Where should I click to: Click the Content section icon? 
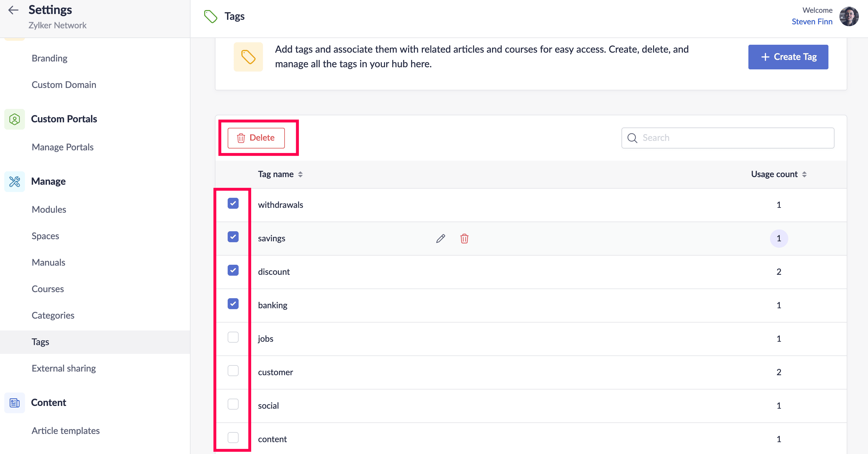(x=15, y=403)
